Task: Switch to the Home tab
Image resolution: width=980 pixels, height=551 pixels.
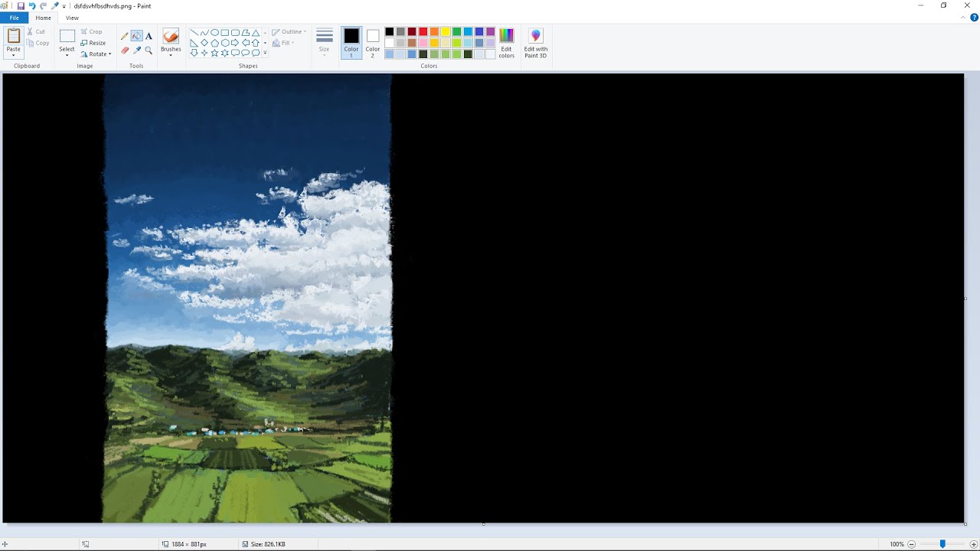Action: click(x=44, y=18)
